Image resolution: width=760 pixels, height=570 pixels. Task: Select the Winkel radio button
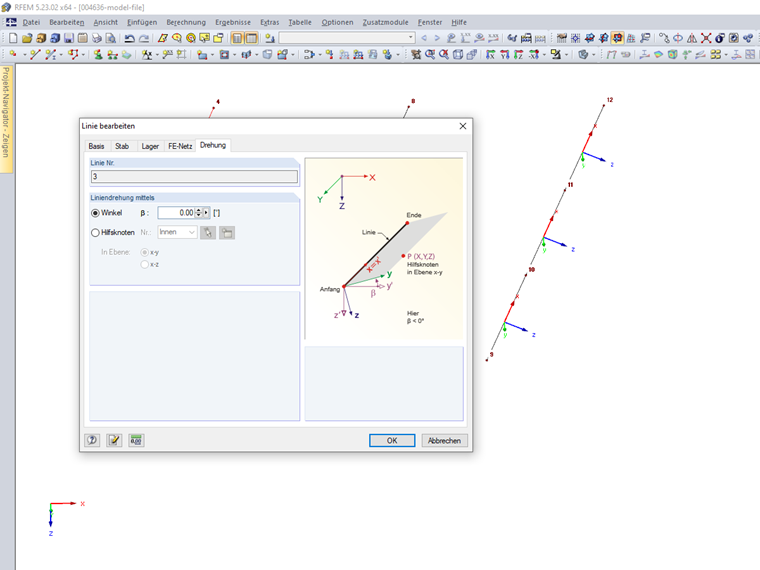95,213
